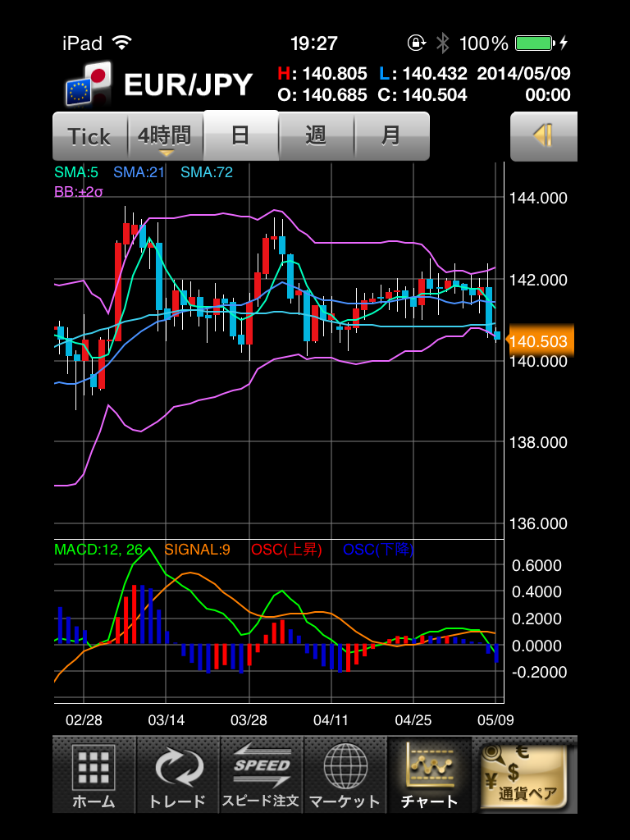630x840 pixels.
Task: Tap the 144.000 price axis label
Action: [x=538, y=199]
